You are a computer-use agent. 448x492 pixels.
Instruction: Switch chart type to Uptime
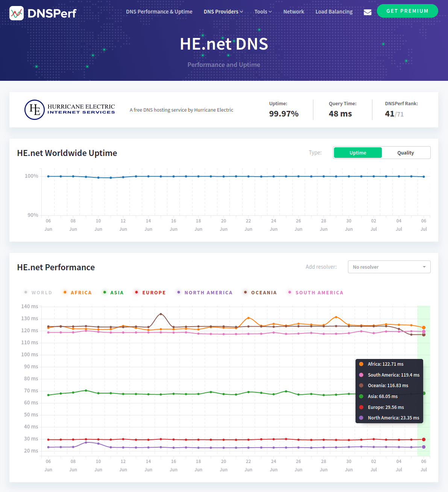[x=358, y=153]
